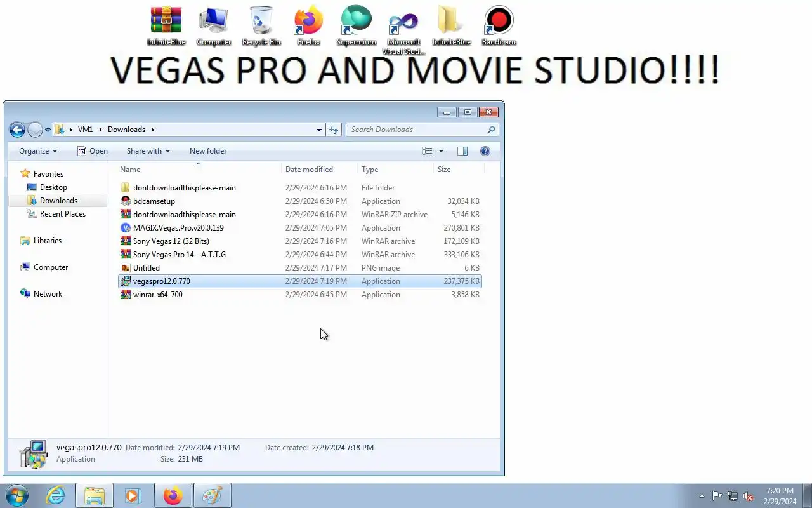Select winrar-x64-700 application file
812x508 pixels.
pyautogui.click(x=300, y=295)
